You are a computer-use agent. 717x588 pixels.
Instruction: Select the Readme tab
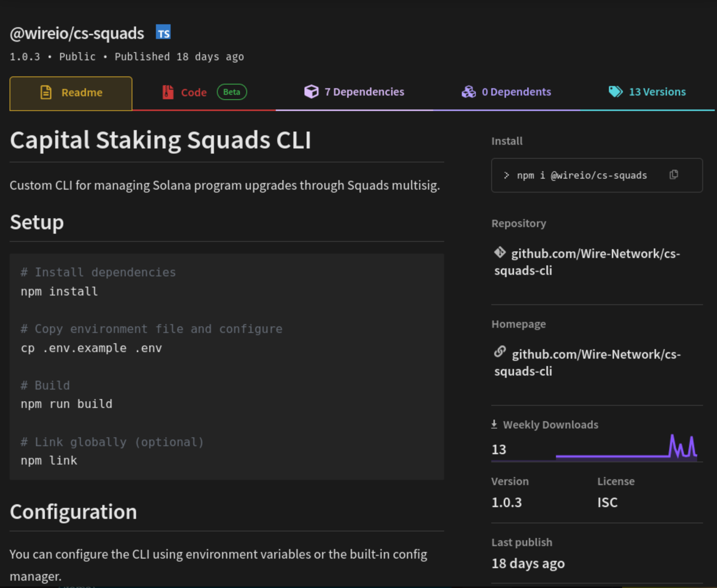(82, 93)
